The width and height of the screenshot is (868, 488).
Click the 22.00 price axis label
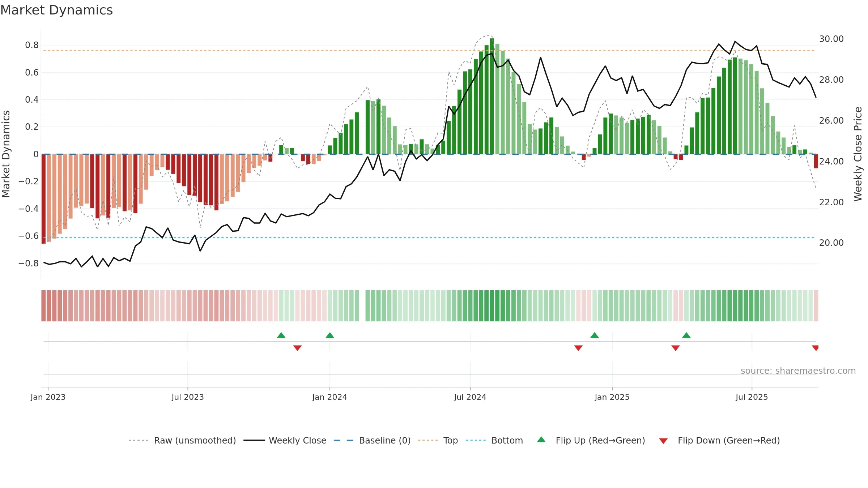tap(831, 202)
